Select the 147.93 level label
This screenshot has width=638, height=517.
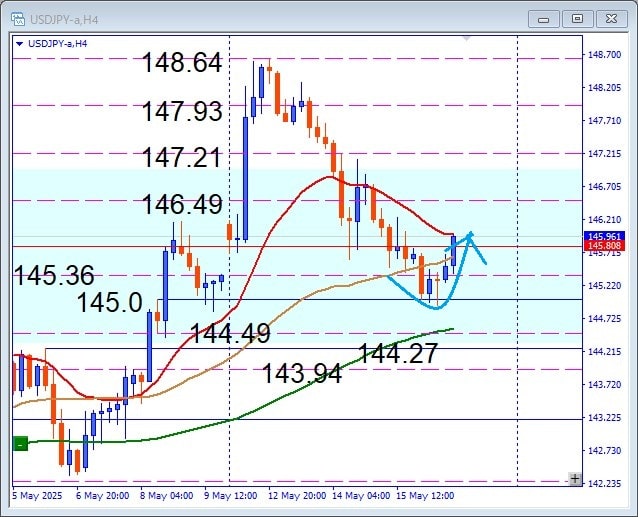point(182,111)
